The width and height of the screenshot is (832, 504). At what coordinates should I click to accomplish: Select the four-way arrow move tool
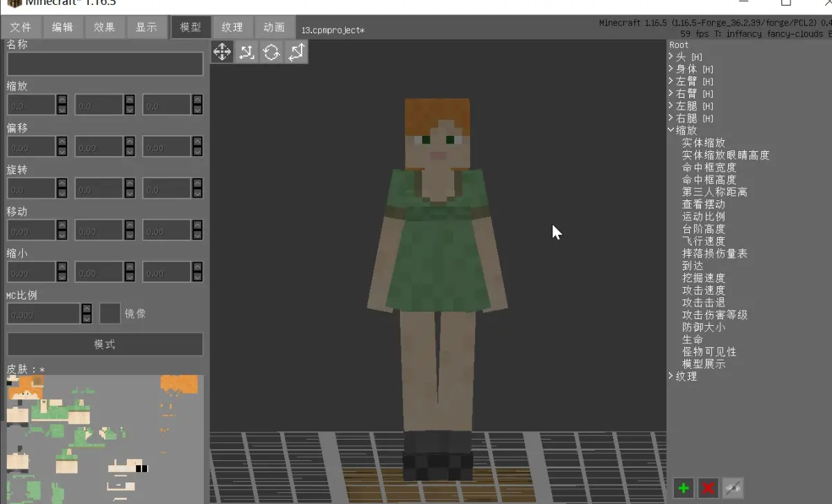pyautogui.click(x=222, y=52)
